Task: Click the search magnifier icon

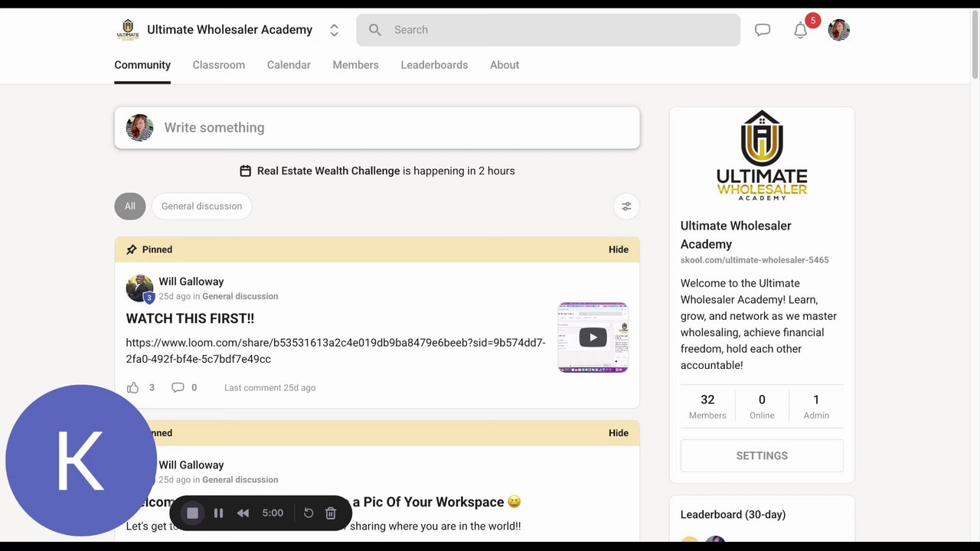Action: pos(374,30)
